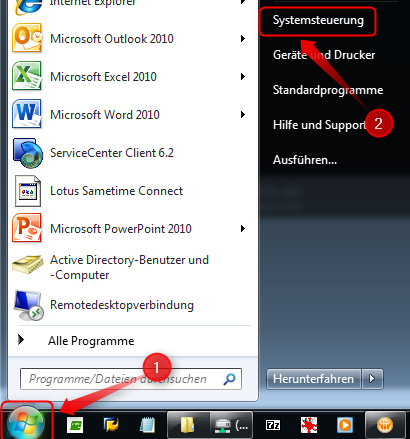Open red splatter icon in taskbar
The height and width of the screenshot is (439, 410).
(x=309, y=425)
